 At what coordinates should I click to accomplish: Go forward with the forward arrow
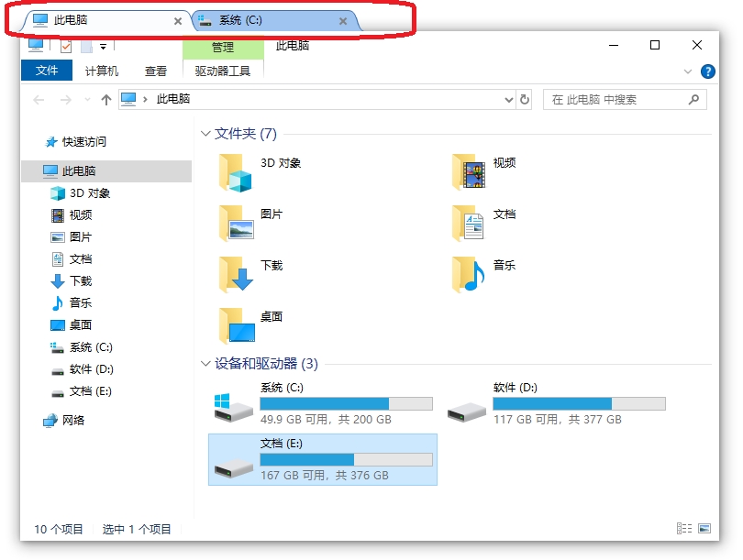point(66,99)
